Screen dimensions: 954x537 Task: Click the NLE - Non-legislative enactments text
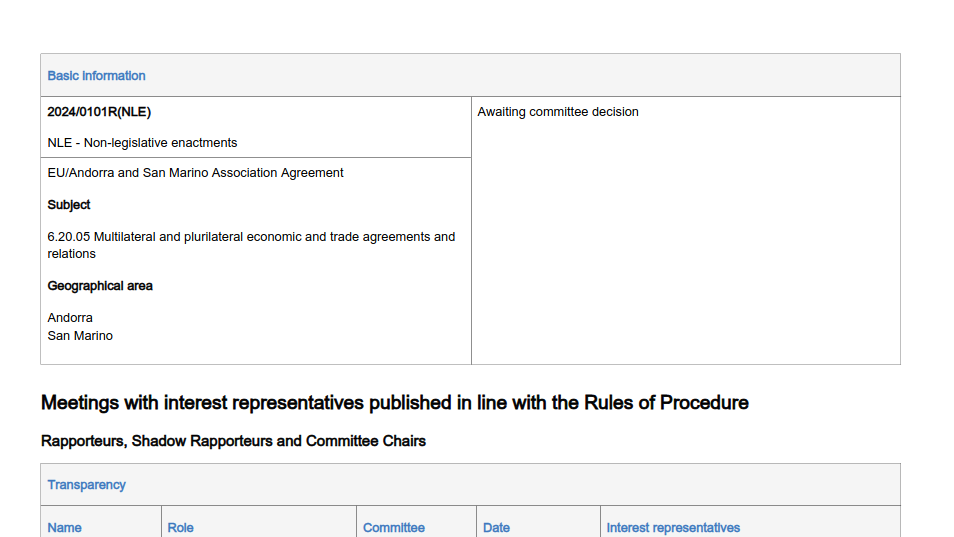142,143
